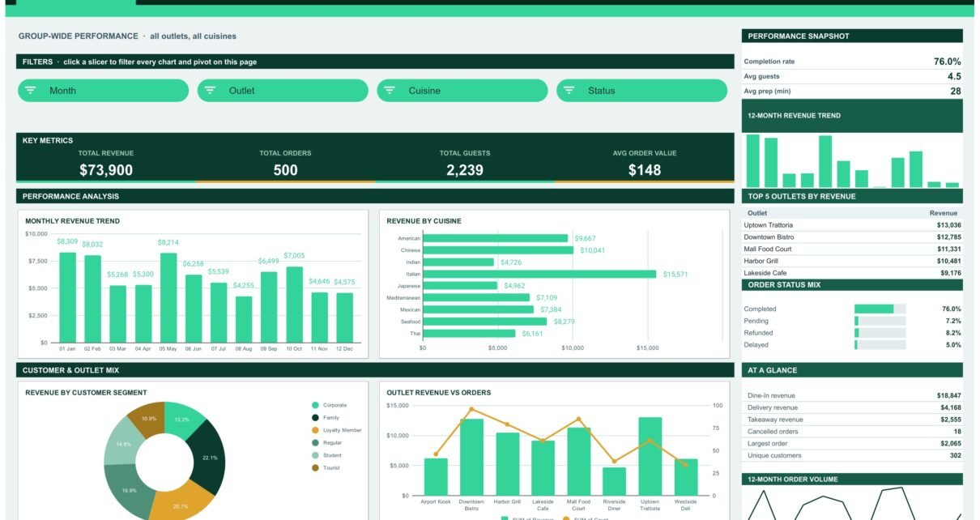
Task: Click the filter icon on the Month slicer
Action: coord(31,91)
